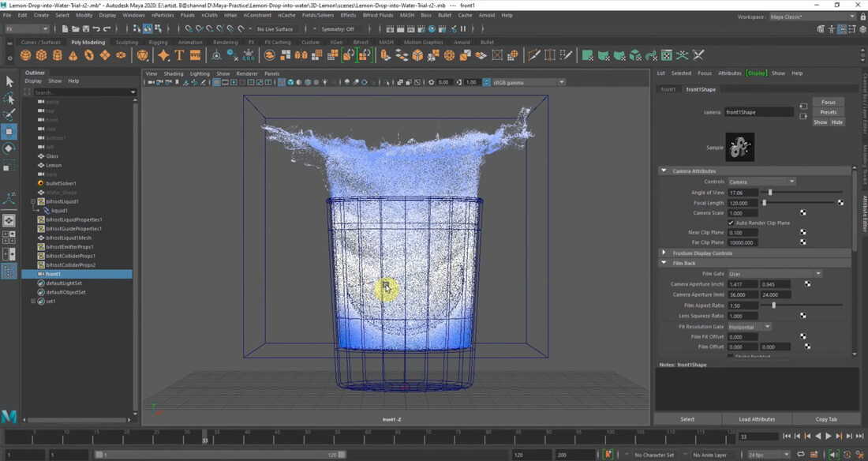
Task: Create a polygon cone from the shelf
Action: pyautogui.click(x=73, y=54)
